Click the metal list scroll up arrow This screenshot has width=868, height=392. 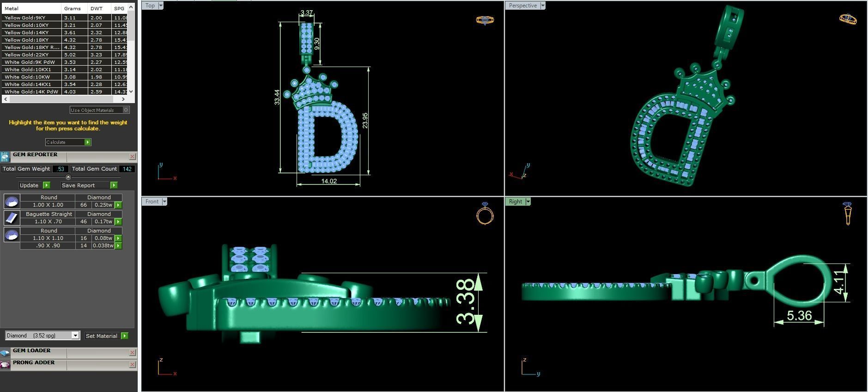(131, 6)
